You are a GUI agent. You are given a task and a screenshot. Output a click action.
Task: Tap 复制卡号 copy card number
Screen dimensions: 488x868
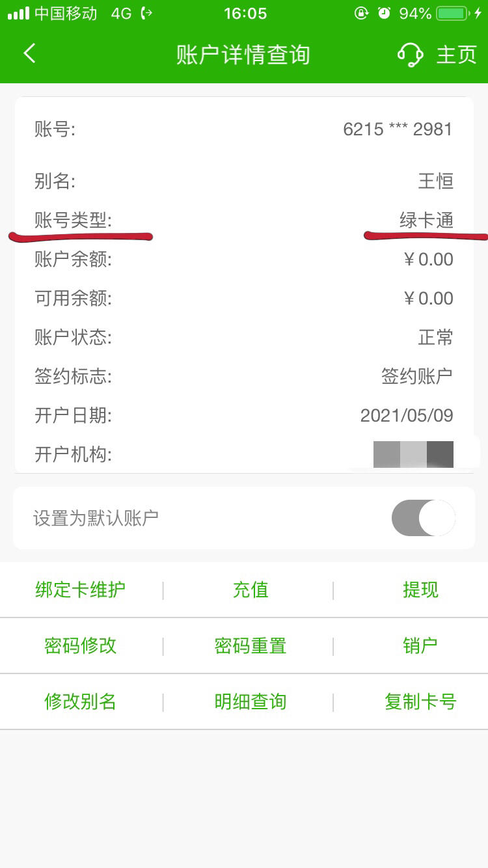[x=420, y=701]
